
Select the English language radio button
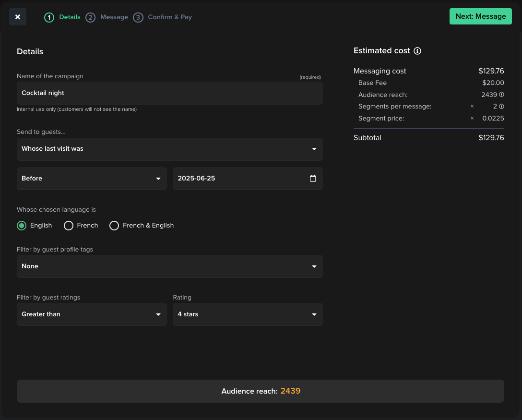(22, 226)
